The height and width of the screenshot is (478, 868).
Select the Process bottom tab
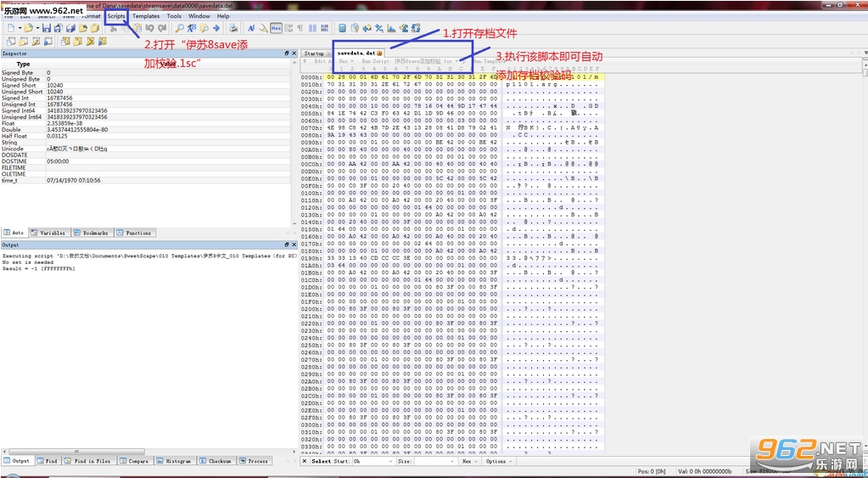(254, 461)
